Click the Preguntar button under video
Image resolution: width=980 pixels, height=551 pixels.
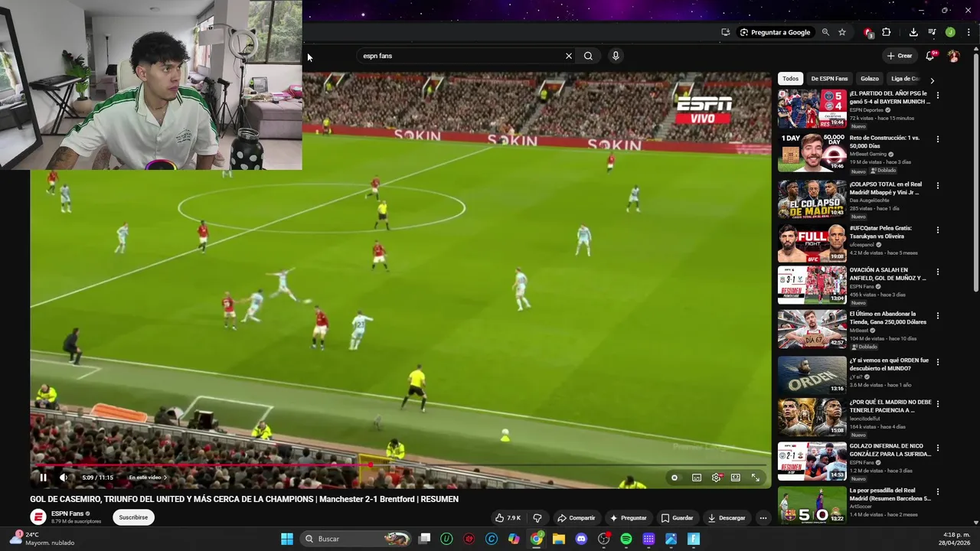click(x=628, y=518)
